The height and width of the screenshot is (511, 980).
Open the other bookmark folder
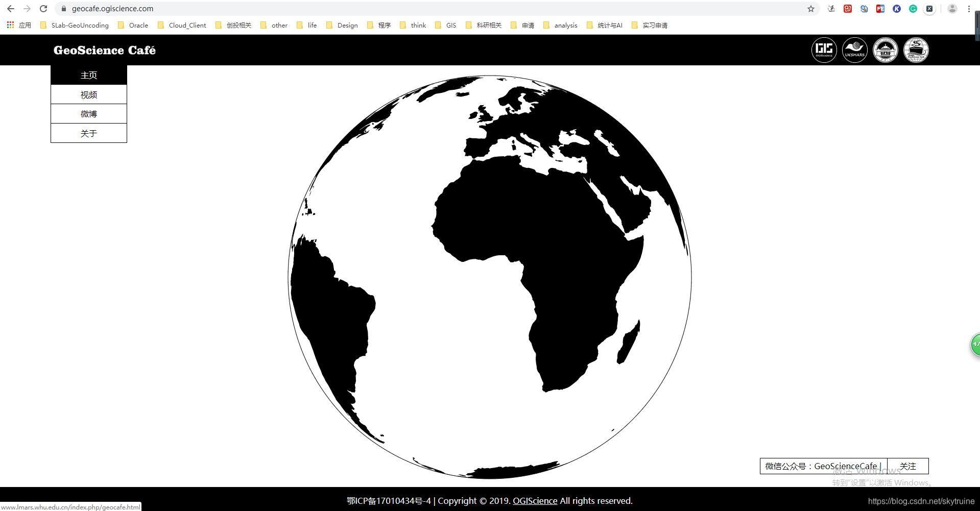274,25
